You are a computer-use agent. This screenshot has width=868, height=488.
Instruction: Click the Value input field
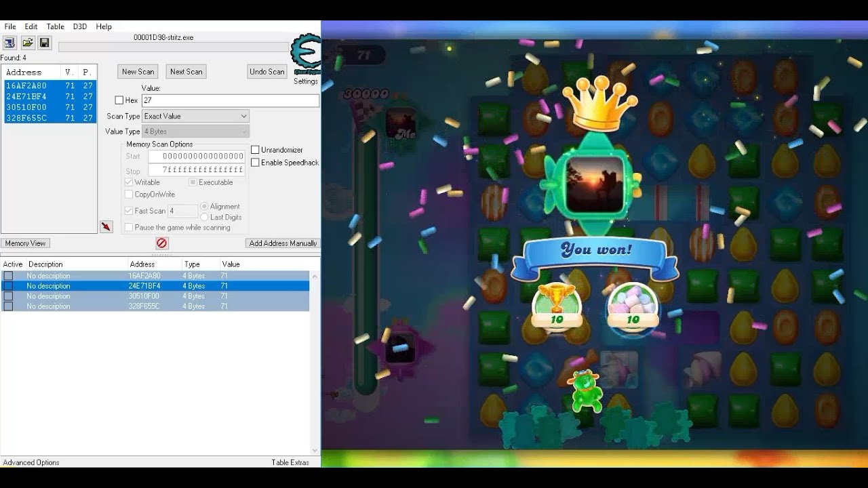pyautogui.click(x=230, y=100)
